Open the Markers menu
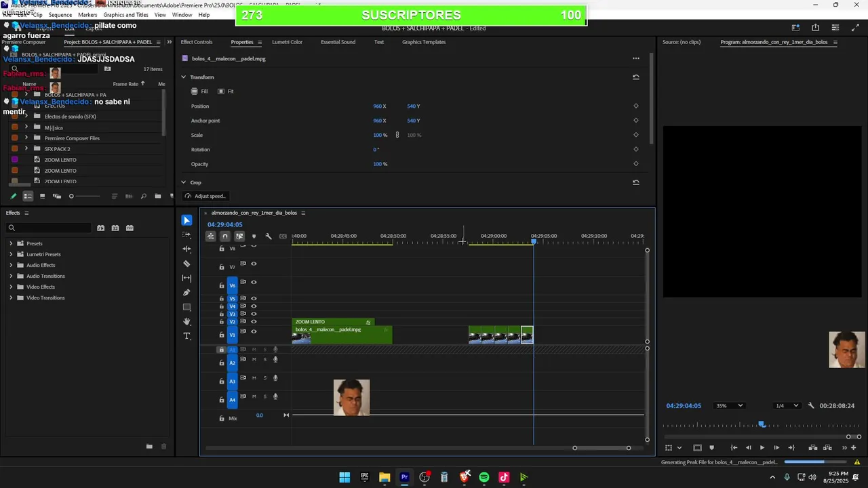The height and width of the screenshot is (488, 868). coord(87,15)
